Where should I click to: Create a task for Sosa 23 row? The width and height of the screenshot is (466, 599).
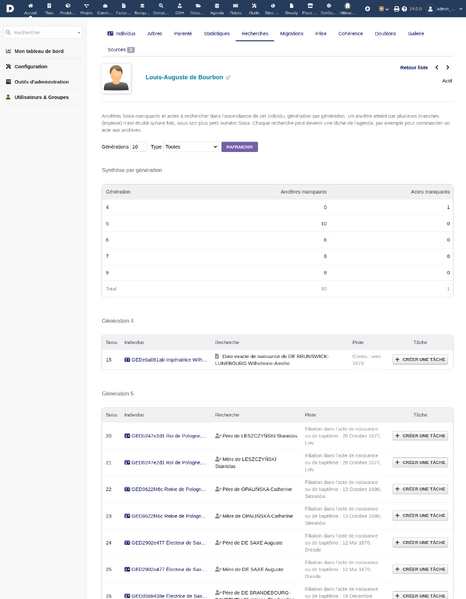[x=420, y=515]
